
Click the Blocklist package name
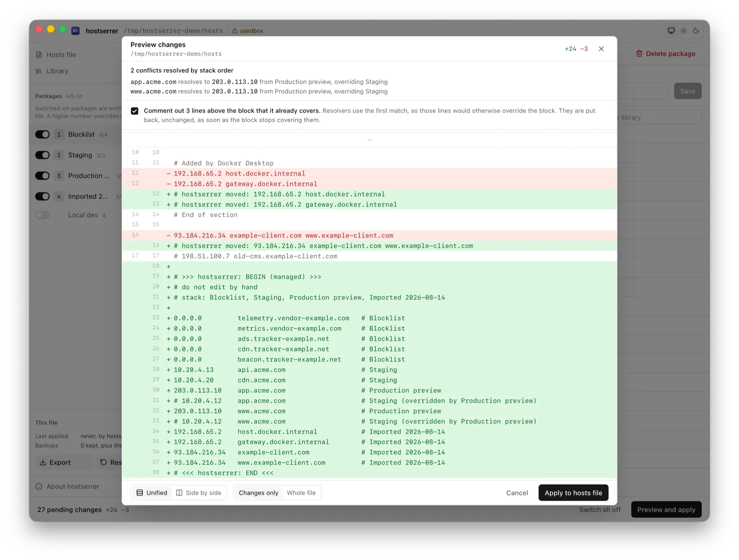pos(81,135)
